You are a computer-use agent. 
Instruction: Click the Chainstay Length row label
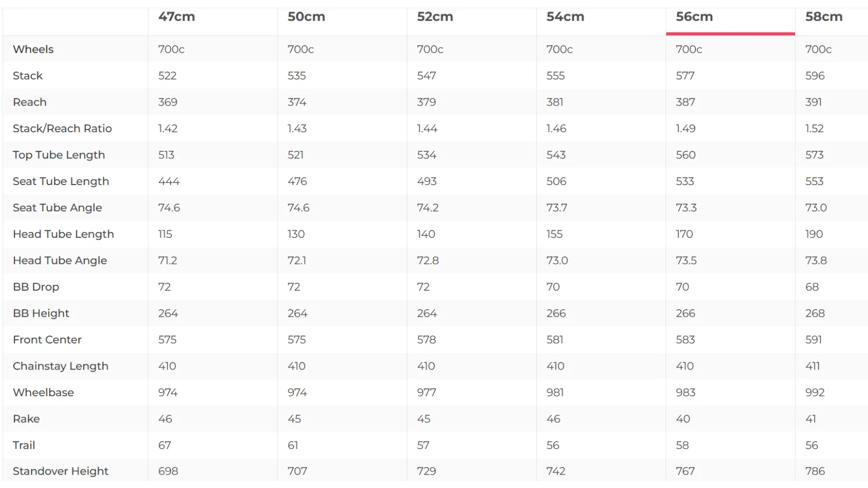pos(60,366)
